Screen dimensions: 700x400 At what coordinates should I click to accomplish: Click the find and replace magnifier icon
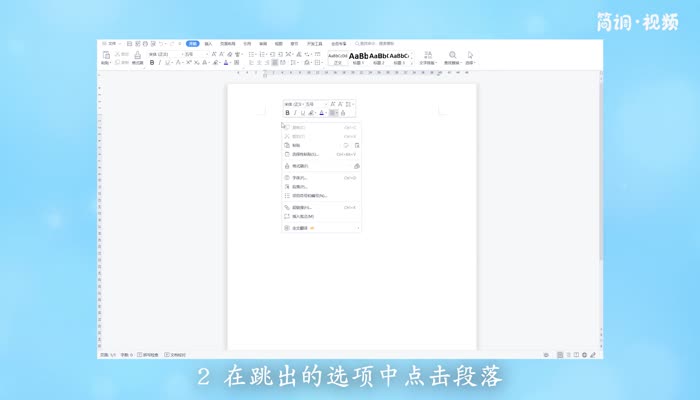[452, 55]
